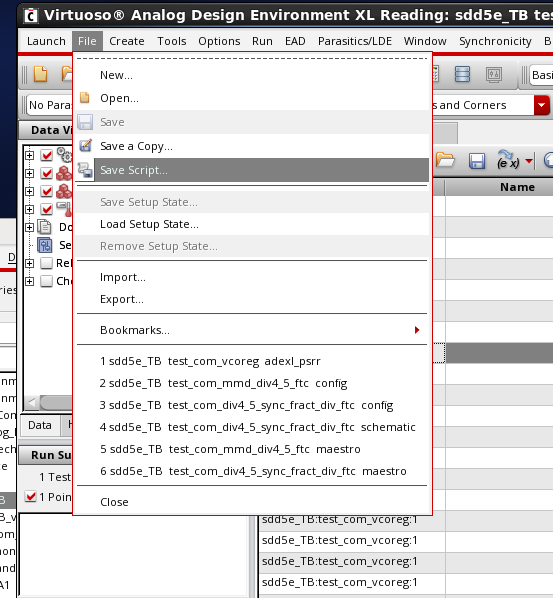Switch to the Data tab
This screenshot has height=598, width=553.
[40, 425]
